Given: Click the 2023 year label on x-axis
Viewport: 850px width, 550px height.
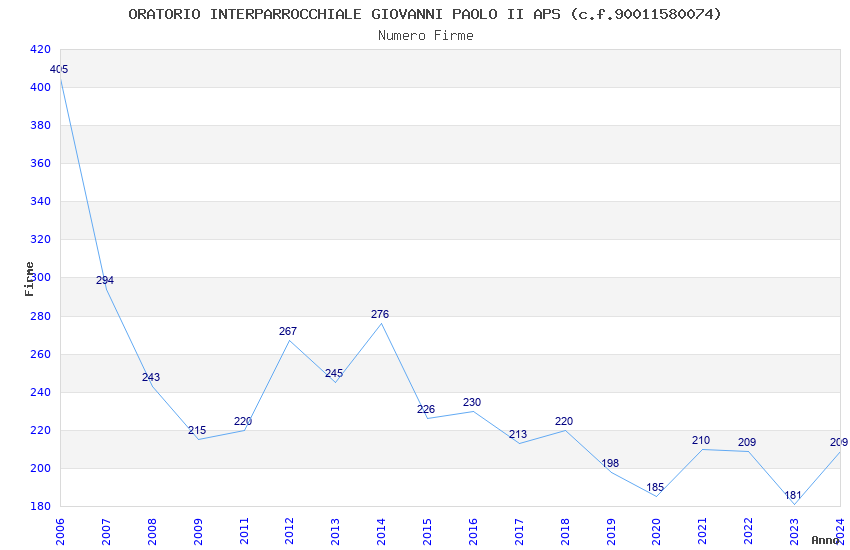Looking at the screenshot, I should coord(794,531).
